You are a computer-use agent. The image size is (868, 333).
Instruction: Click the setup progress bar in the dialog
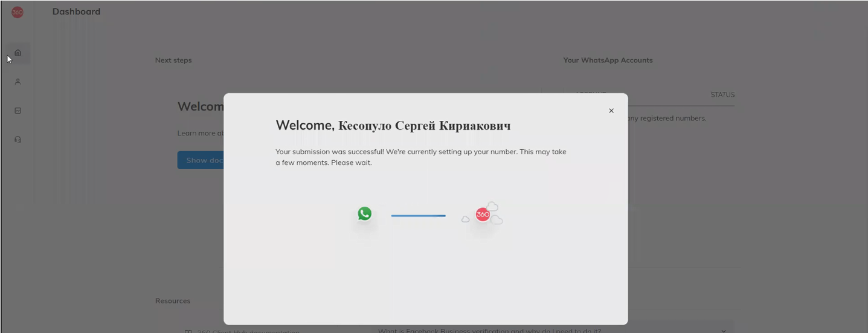pos(418,216)
